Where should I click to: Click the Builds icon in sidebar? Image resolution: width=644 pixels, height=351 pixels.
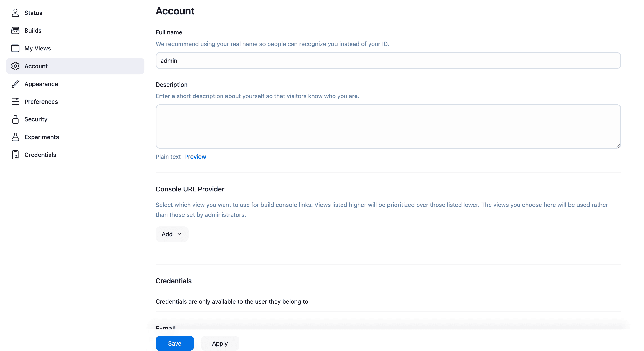coord(15,31)
